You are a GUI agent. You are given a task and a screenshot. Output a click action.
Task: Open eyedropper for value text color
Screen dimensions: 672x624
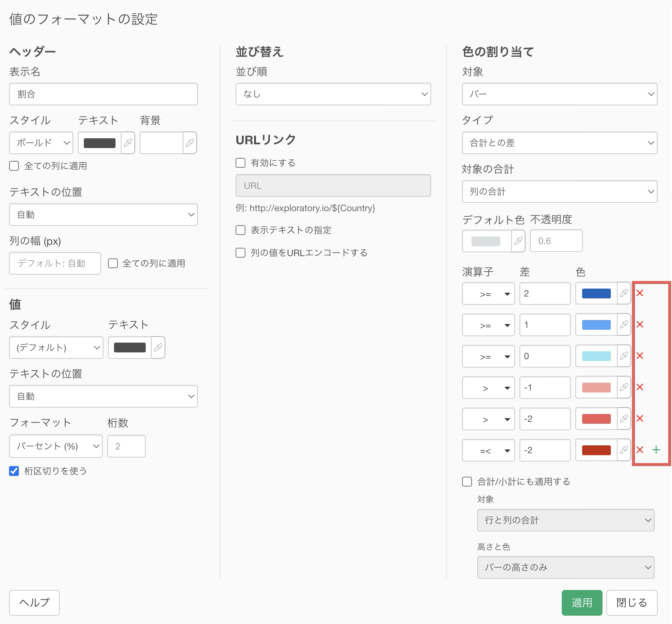[x=158, y=348]
